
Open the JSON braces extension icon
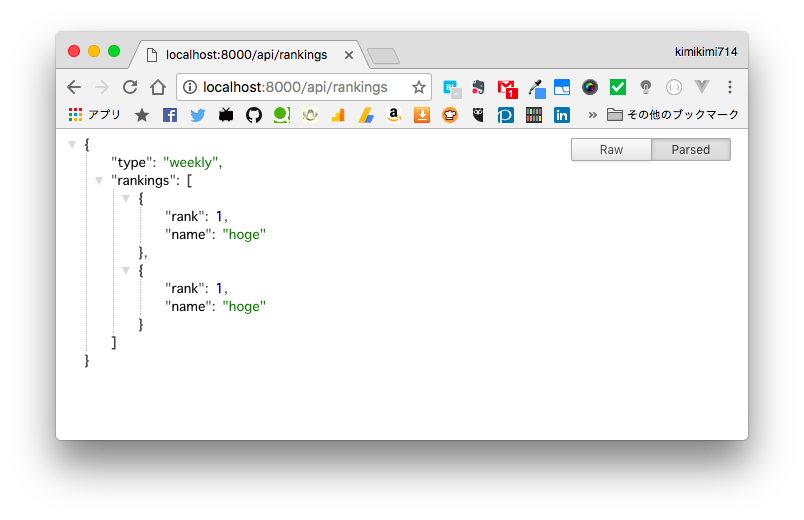click(674, 87)
